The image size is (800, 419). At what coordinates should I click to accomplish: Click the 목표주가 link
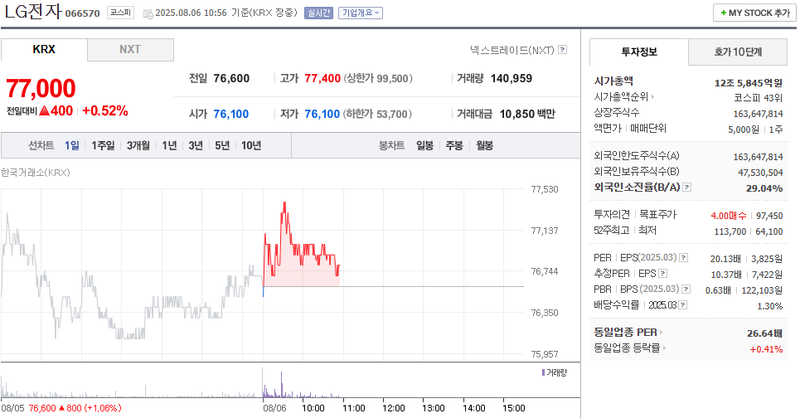point(658,215)
